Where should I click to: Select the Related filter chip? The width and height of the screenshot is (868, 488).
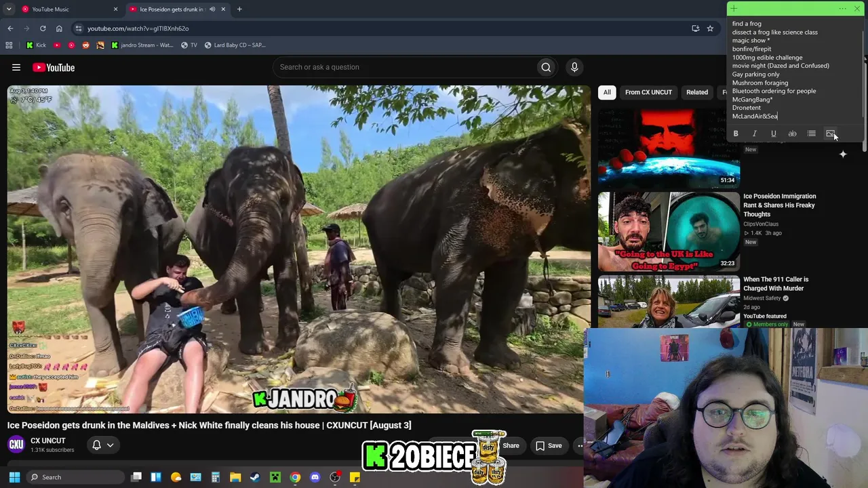point(697,92)
